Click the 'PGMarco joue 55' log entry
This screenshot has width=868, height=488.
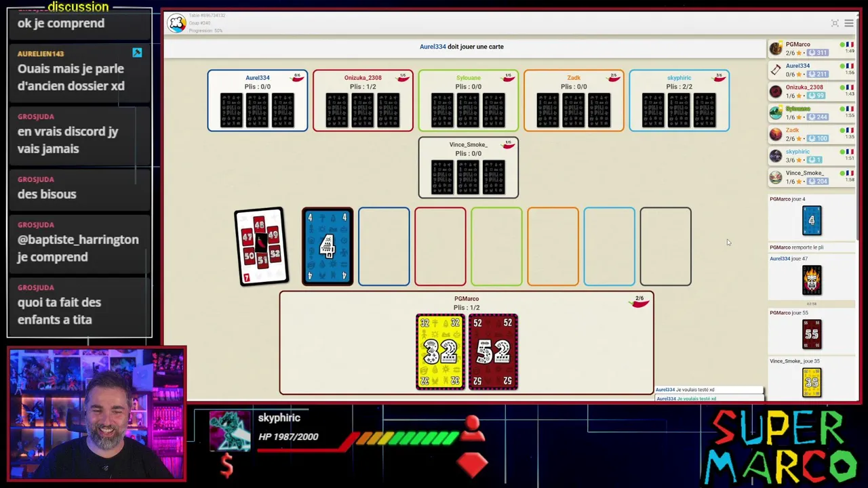[789, 312]
